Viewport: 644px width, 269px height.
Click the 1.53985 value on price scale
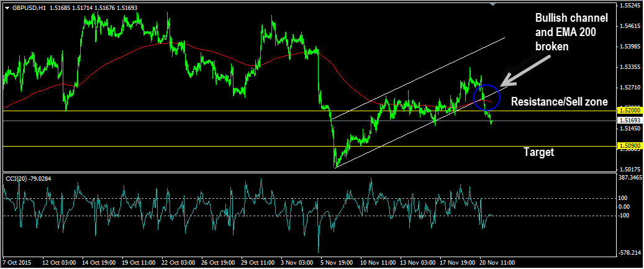tap(630, 47)
